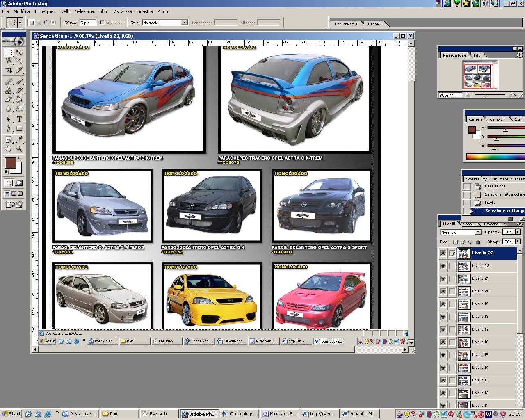
Task: Switch to Quick Mask mode
Action: pyautogui.click(x=19, y=183)
